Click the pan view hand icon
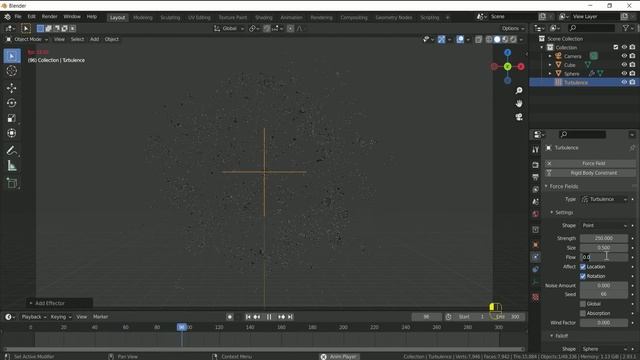Image resolution: width=640 pixels, height=360 pixels. (x=519, y=104)
